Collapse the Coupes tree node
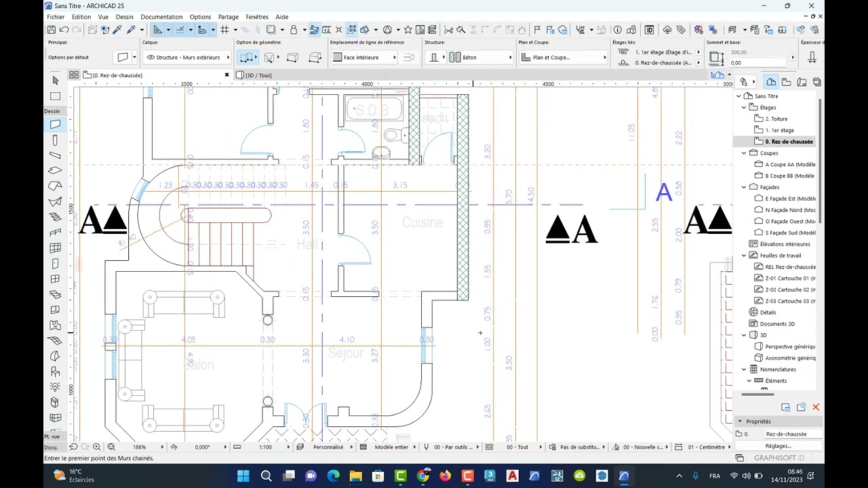Viewport: 868px width, 488px height. [744, 153]
